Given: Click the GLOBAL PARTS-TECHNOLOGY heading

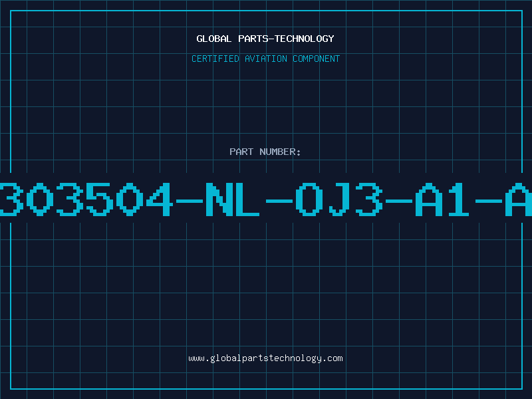Looking at the screenshot, I should [265, 39].
